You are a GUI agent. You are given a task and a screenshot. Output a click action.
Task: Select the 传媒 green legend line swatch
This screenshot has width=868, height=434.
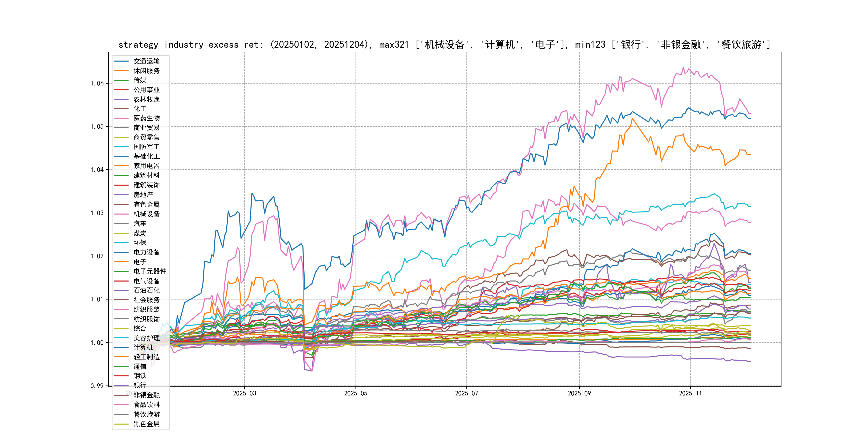[x=121, y=80]
